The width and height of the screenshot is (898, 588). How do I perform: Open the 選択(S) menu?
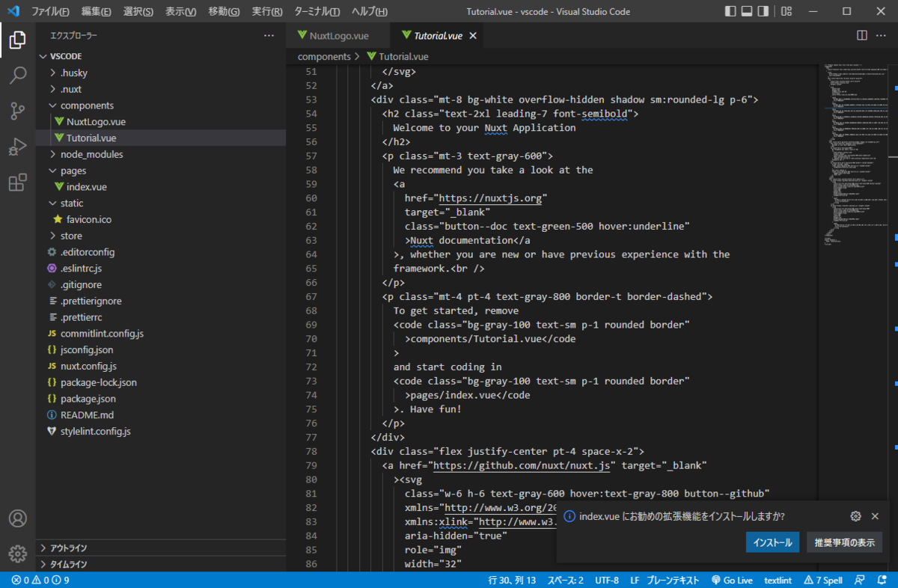(x=138, y=11)
